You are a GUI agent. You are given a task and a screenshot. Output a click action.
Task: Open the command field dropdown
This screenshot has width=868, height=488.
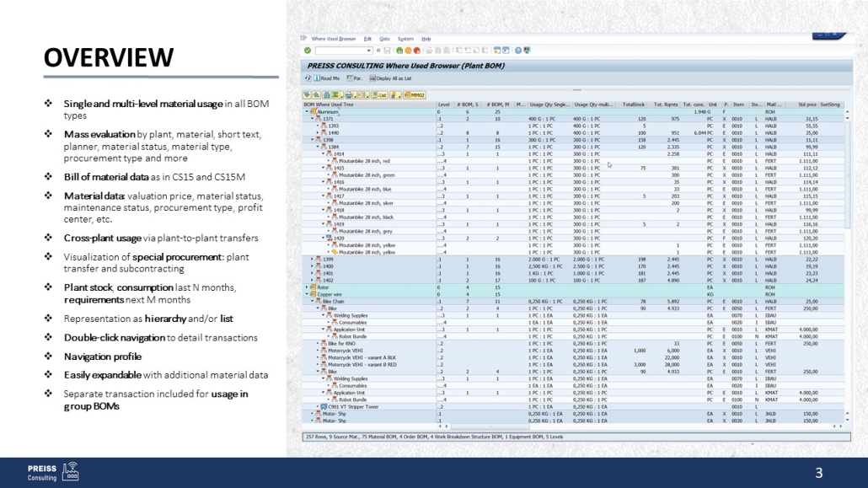(x=368, y=51)
